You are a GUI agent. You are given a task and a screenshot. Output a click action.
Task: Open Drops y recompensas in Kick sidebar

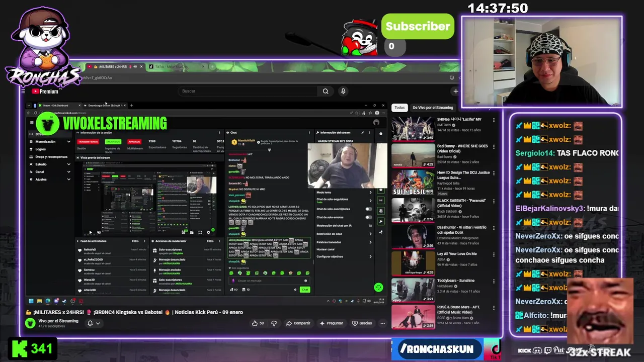tap(51, 157)
